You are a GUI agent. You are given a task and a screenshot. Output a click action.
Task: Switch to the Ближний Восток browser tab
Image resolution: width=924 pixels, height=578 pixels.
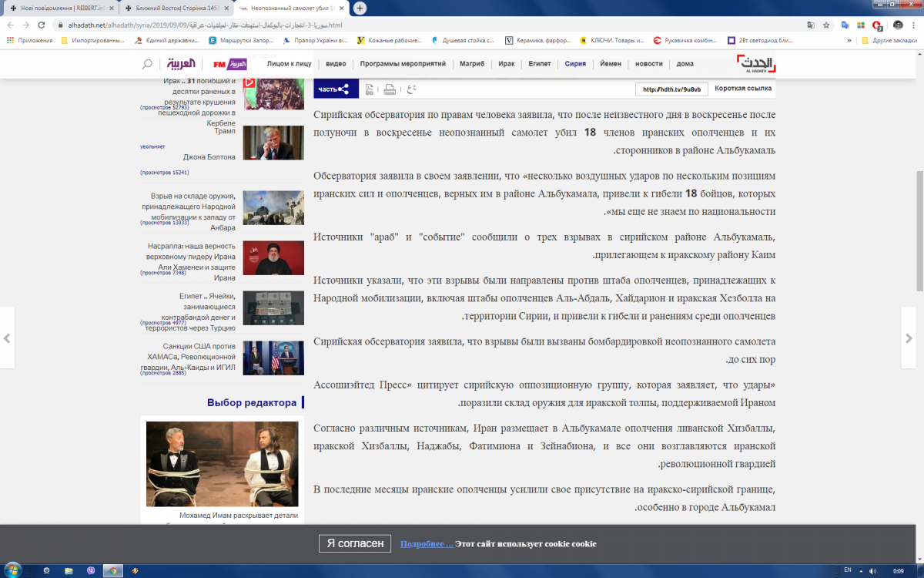[x=172, y=8]
